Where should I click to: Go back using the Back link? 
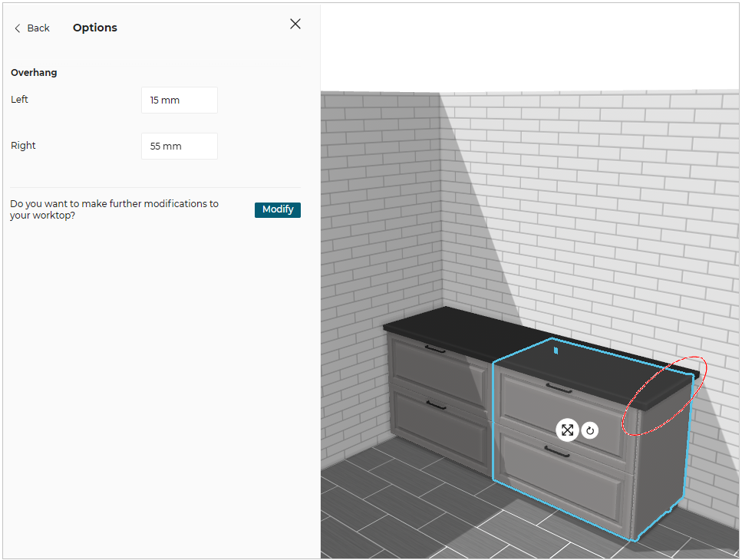tap(37, 28)
